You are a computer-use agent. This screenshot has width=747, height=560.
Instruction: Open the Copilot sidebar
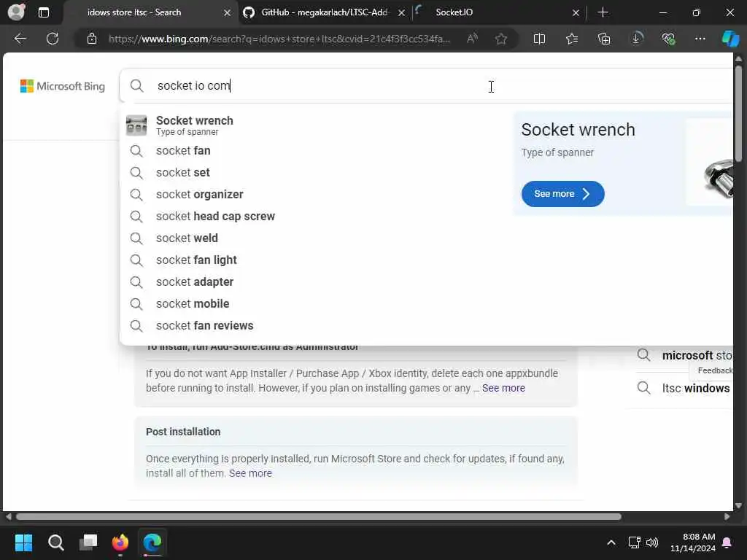click(730, 39)
